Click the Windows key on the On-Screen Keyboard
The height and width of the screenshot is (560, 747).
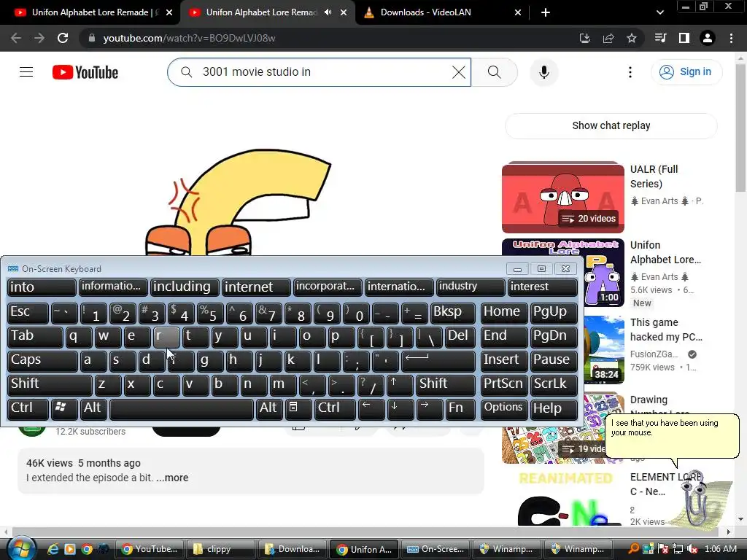coord(64,408)
